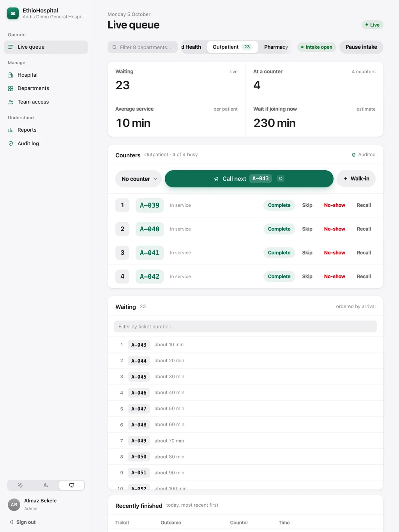Go to Departments in sidebar
399x532 pixels.
[46, 88]
